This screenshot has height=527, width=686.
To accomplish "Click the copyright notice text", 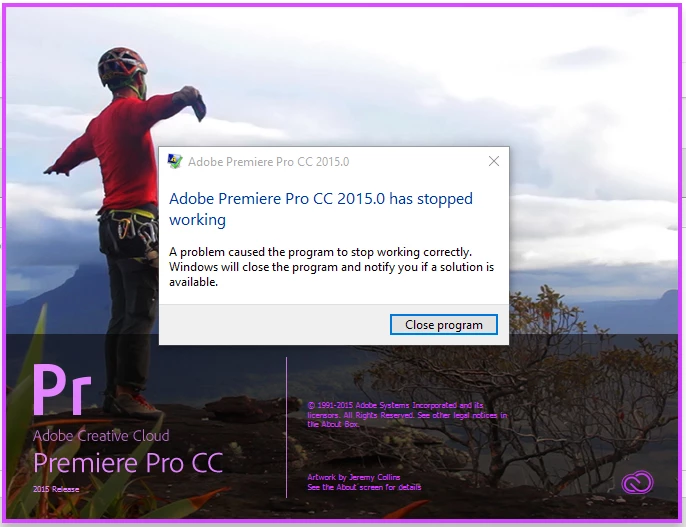I will [x=407, y=415].
